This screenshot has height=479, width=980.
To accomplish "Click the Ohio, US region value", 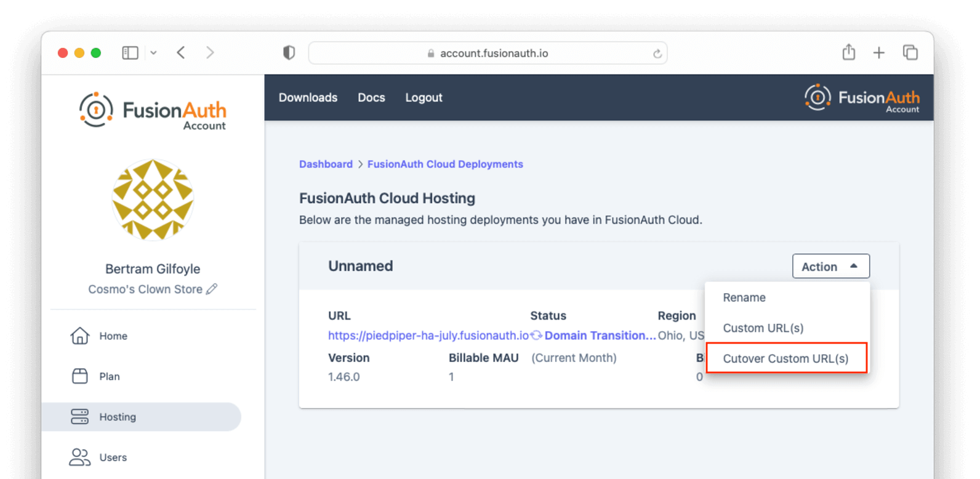I will (x=681, y=336).
